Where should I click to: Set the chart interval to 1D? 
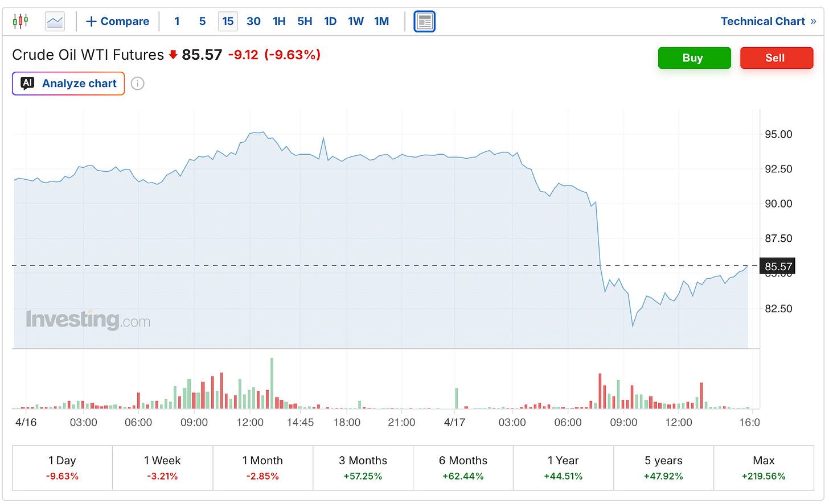point(330,22)
